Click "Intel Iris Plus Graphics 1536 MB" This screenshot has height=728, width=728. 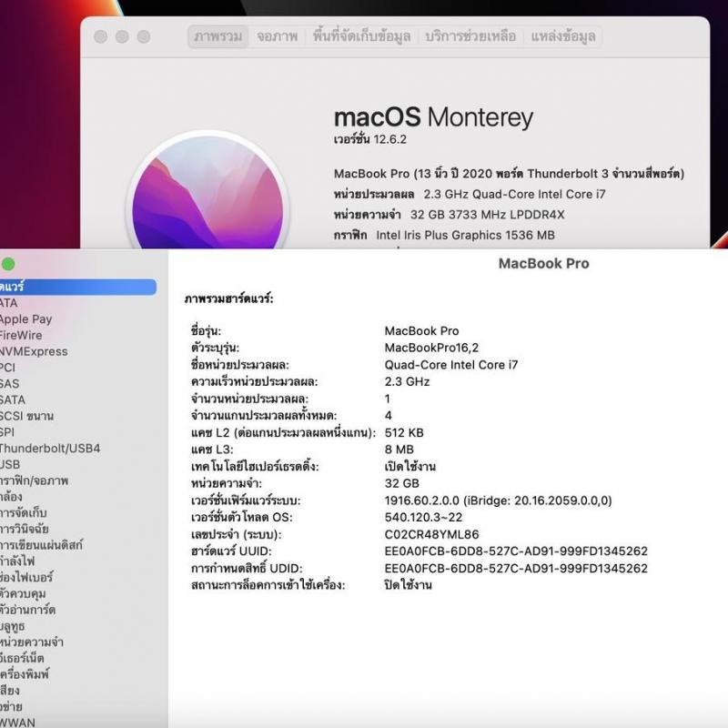[465, 235]
